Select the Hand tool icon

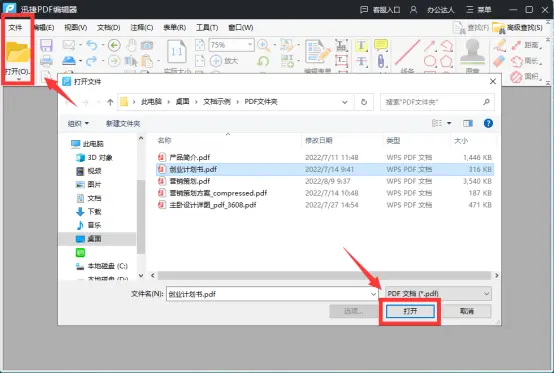click(131, 45)
